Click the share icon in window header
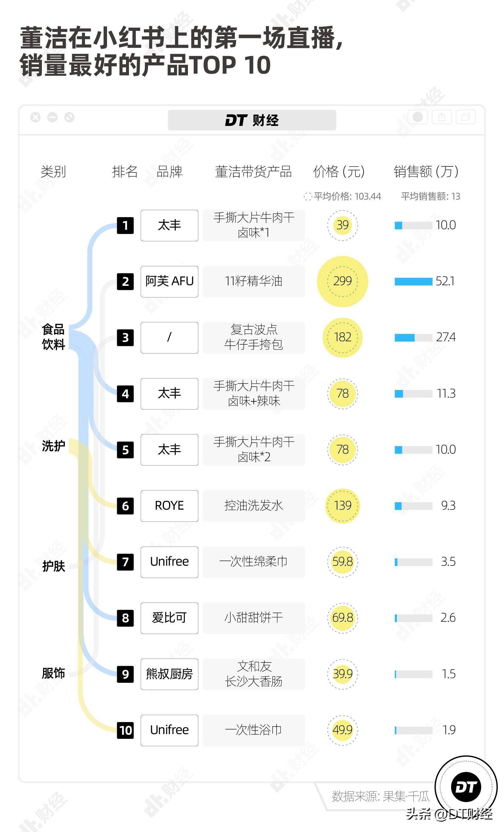The width and height of the screenshot is (504, 832). click(x=442, y=117)
